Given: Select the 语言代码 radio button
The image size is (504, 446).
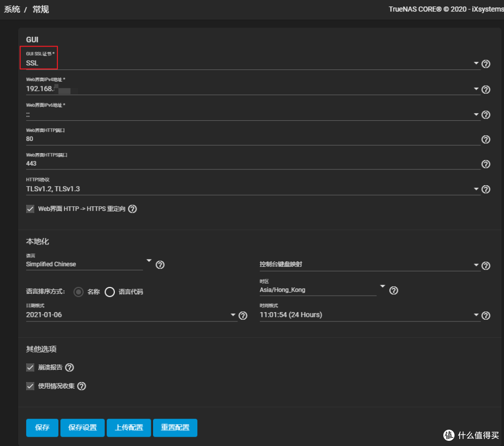Looking at the screenshot, I should pos(110,292).
